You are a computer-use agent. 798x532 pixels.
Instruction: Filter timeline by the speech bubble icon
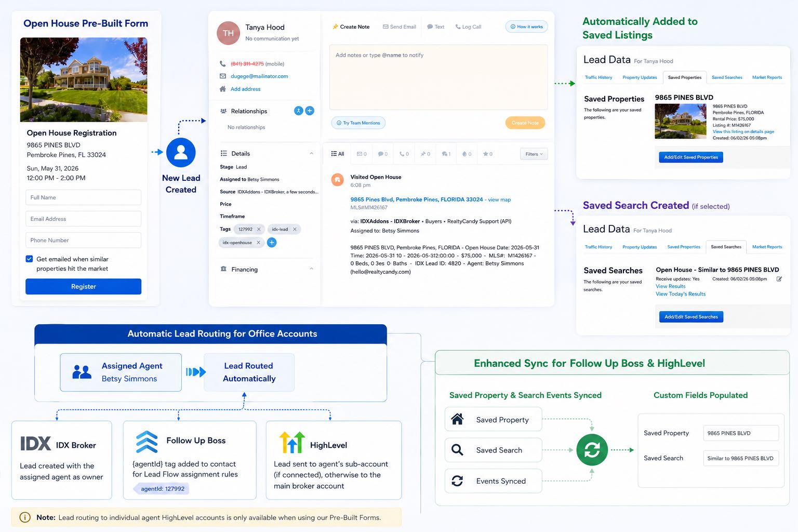383,154
